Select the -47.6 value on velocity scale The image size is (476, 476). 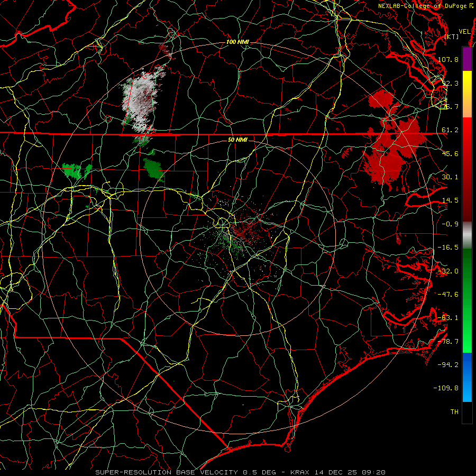(x=448, y=295)
